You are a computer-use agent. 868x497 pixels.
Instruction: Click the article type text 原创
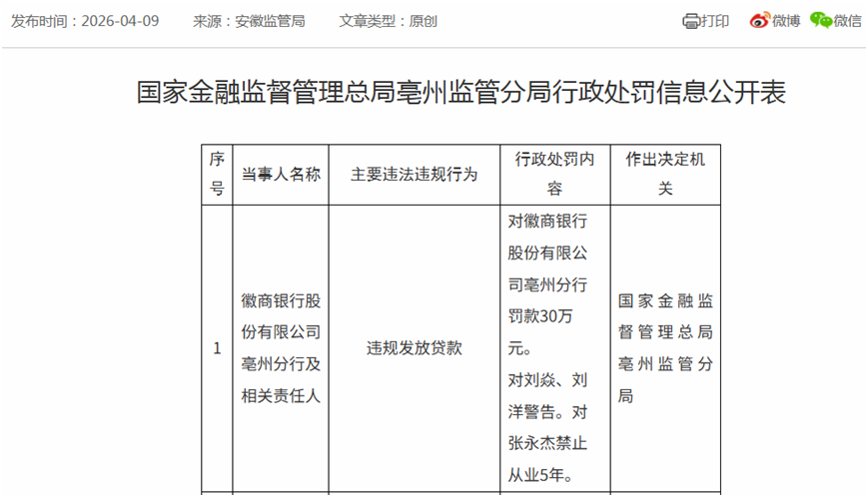coord(423,21)
